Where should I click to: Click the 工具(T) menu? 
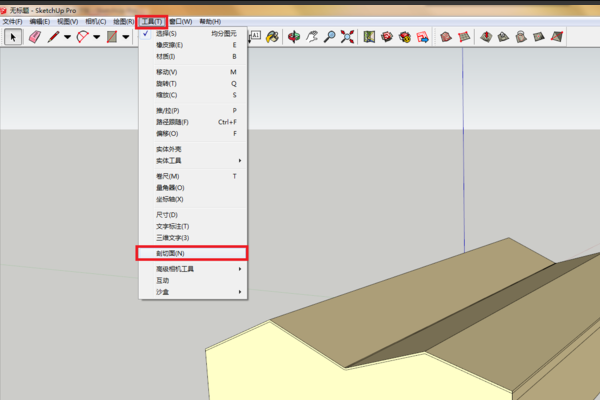(152, 21)
